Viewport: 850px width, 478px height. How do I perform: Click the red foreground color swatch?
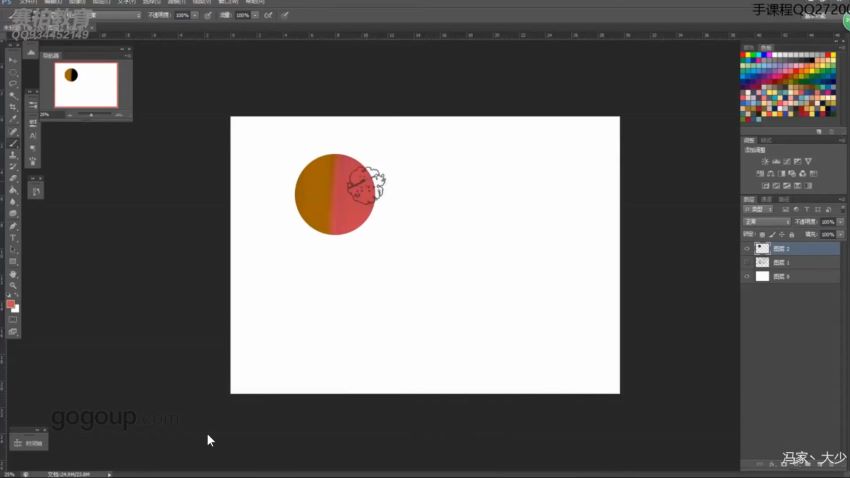[10, 305]
